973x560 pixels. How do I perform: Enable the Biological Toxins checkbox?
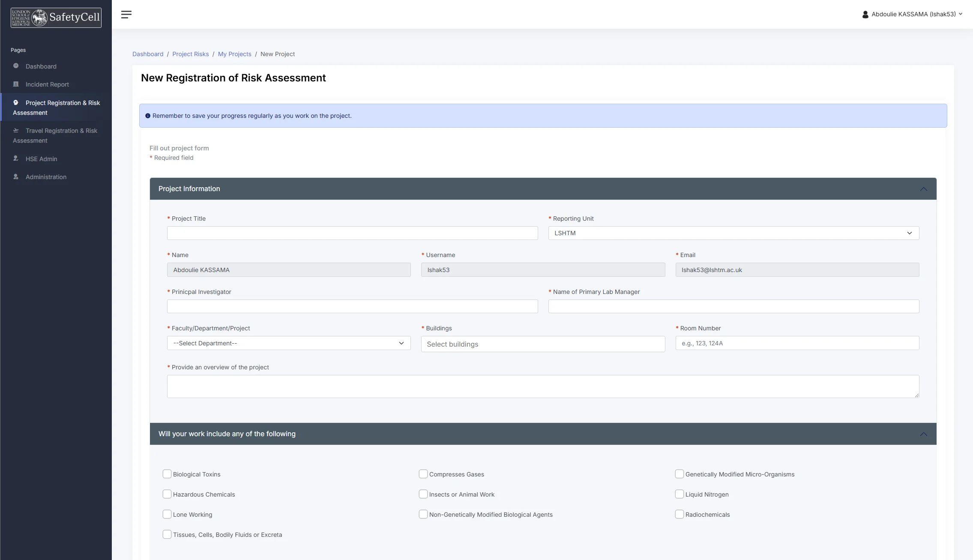pyautogui.click(x=167, y=474)
